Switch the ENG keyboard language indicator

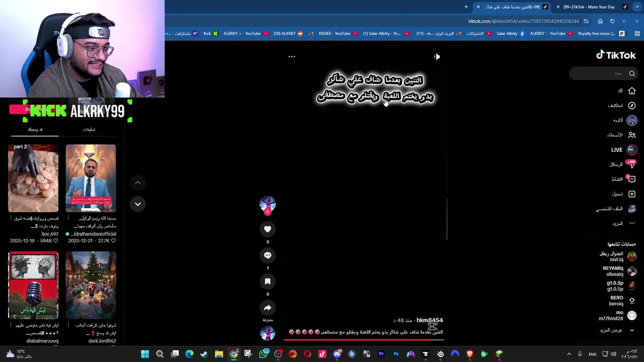593,354
